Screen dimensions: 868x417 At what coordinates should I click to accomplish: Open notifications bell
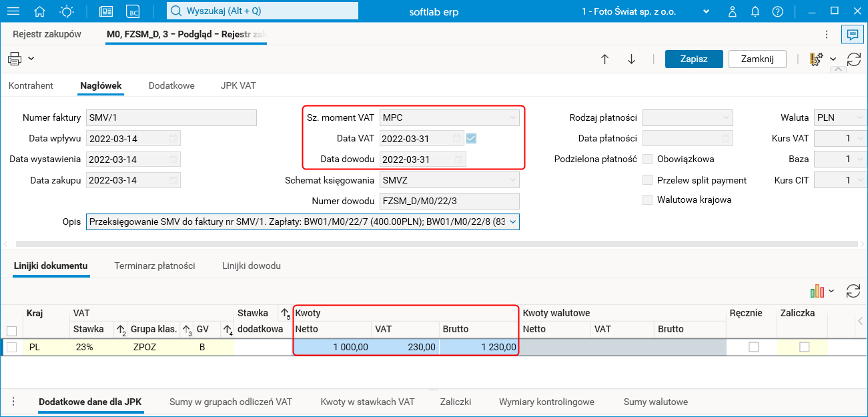(x=755, y=11)
